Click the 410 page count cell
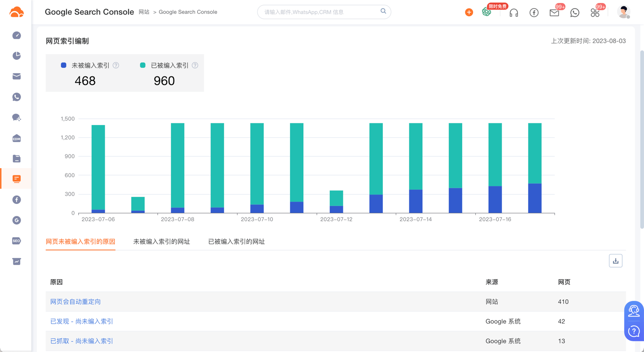This screenshot has width=644, height=352. [x=563, y=302]
